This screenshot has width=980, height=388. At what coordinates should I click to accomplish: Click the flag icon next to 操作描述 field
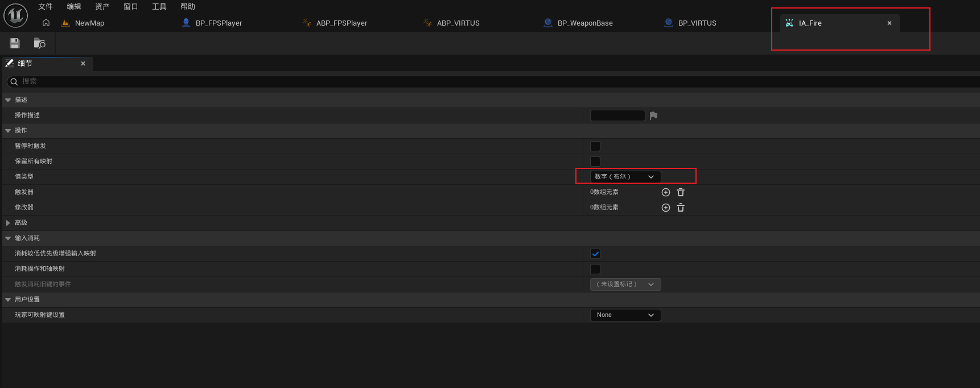point(653,115)
